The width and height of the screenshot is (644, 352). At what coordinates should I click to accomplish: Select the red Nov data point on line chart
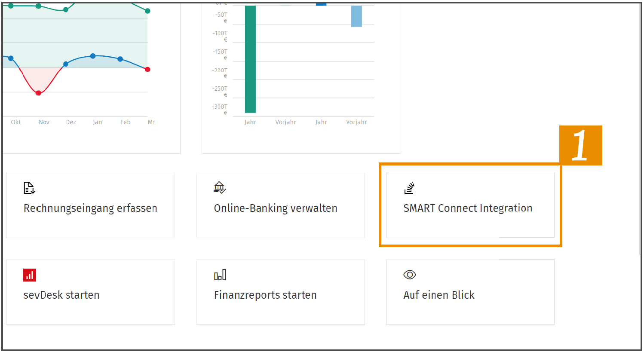[x=38, y=93]
